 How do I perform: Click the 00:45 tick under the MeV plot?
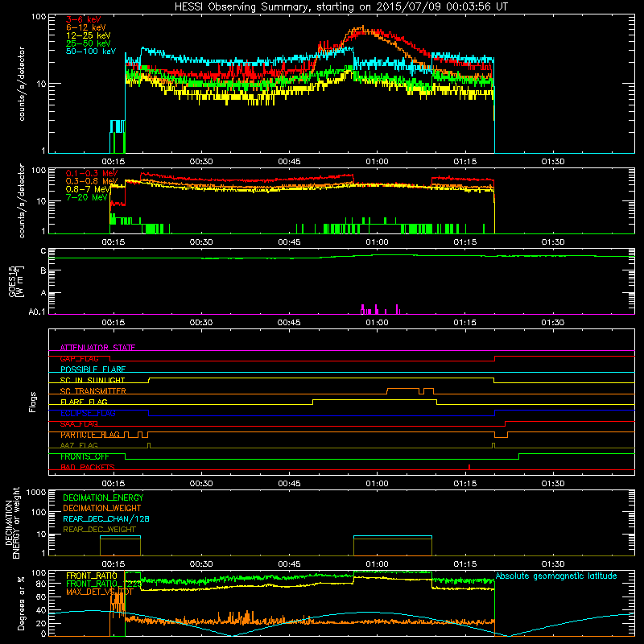click(x=289, y=242)
